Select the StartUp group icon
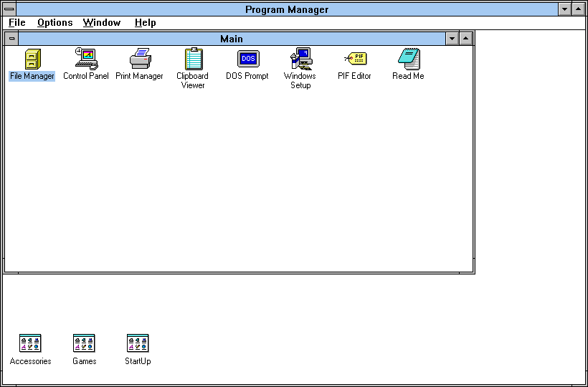 pos(138,343)
